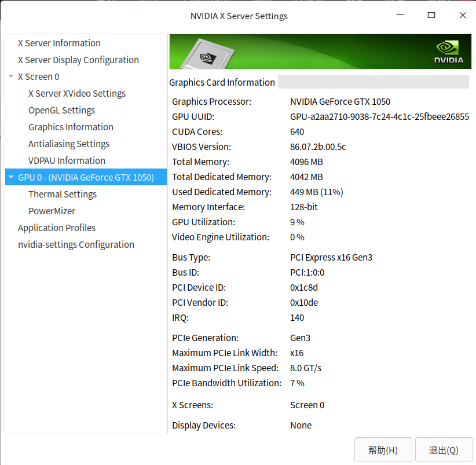Image resolution: width=476 pixels, height=465 pixels.
Task: Open Thermal Settings for the GPU
Action: (x=63, y=194)
